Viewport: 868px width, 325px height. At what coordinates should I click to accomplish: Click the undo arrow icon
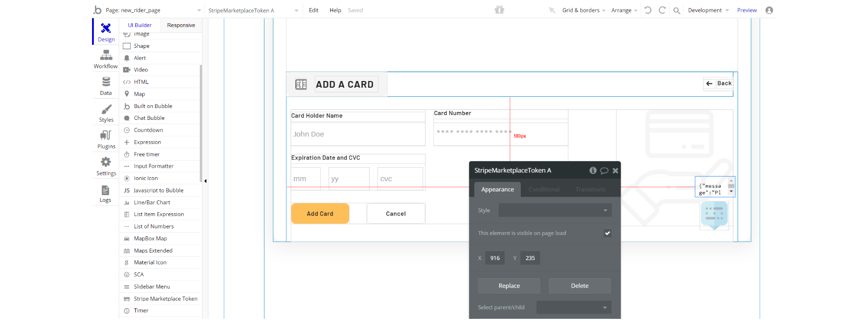[648, 10]
